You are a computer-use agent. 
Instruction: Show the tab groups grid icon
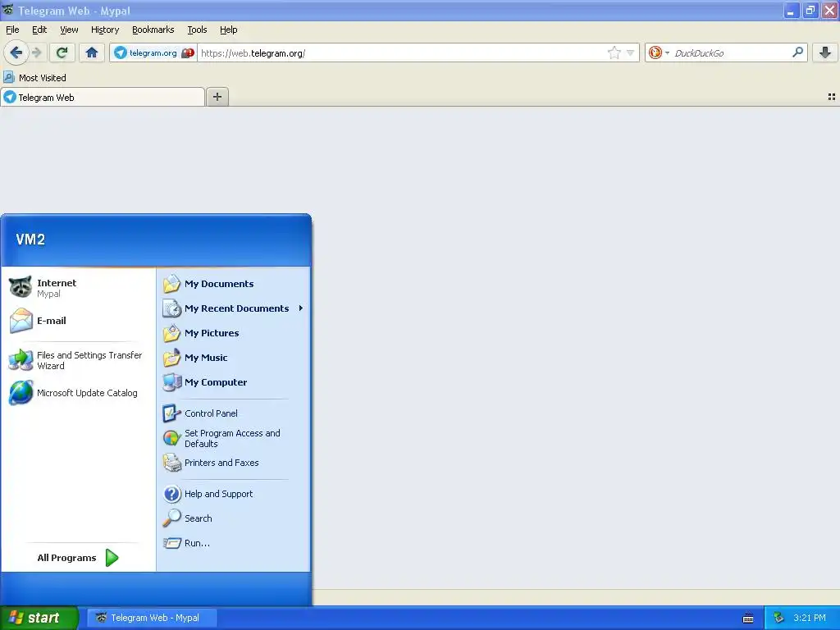[832, 97]
